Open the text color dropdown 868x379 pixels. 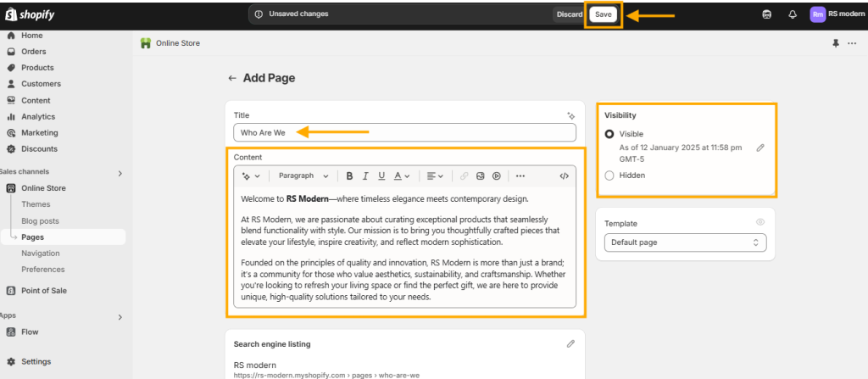(x=401, y=176)
